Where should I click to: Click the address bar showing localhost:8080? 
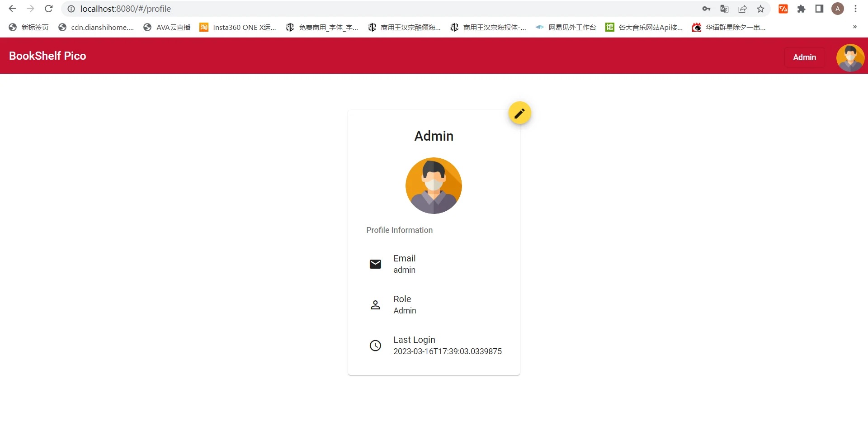(362, 9)
